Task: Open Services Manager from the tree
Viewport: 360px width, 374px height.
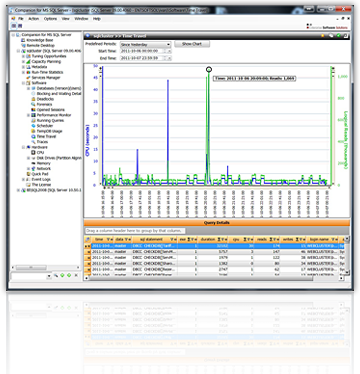Action: 46,77
